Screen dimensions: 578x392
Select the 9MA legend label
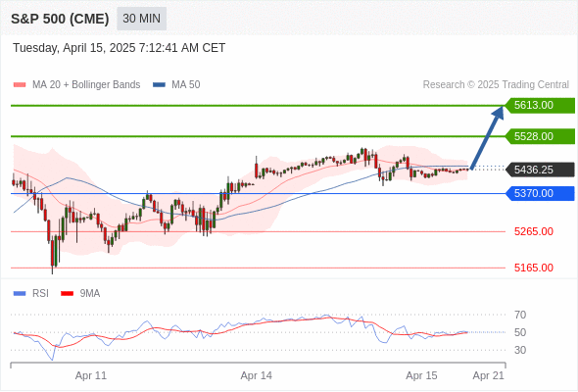[x=90, y=294]
